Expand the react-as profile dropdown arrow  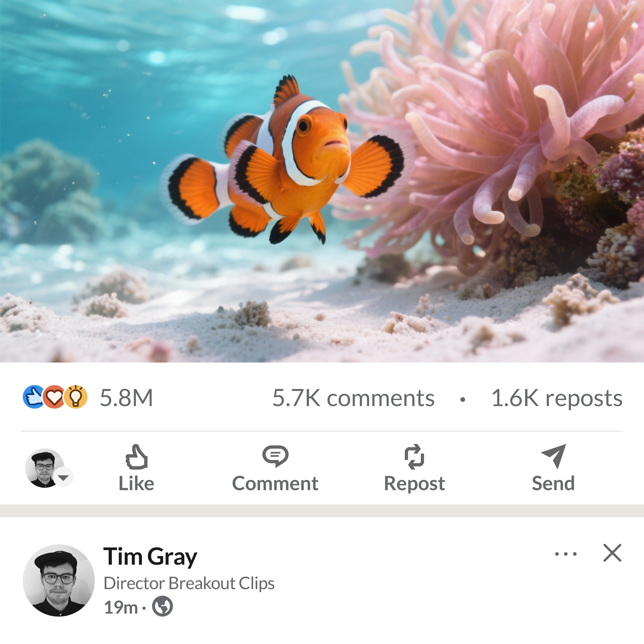(63, 477)
